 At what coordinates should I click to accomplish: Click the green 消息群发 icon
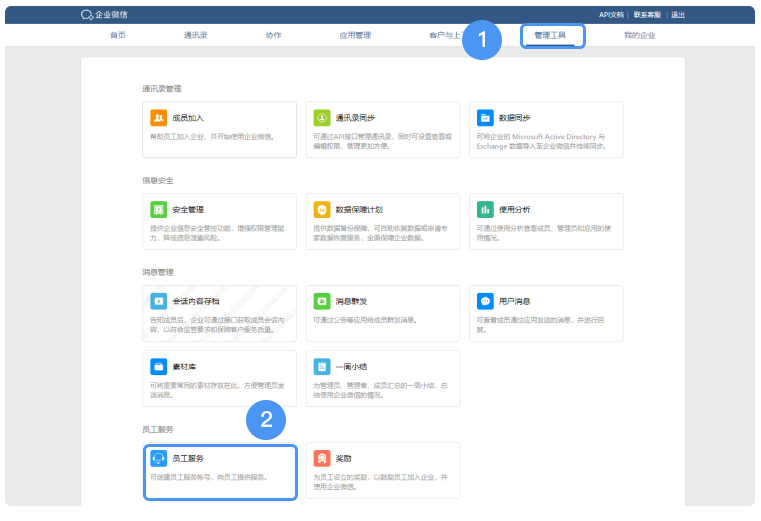[x=322, y=301]
